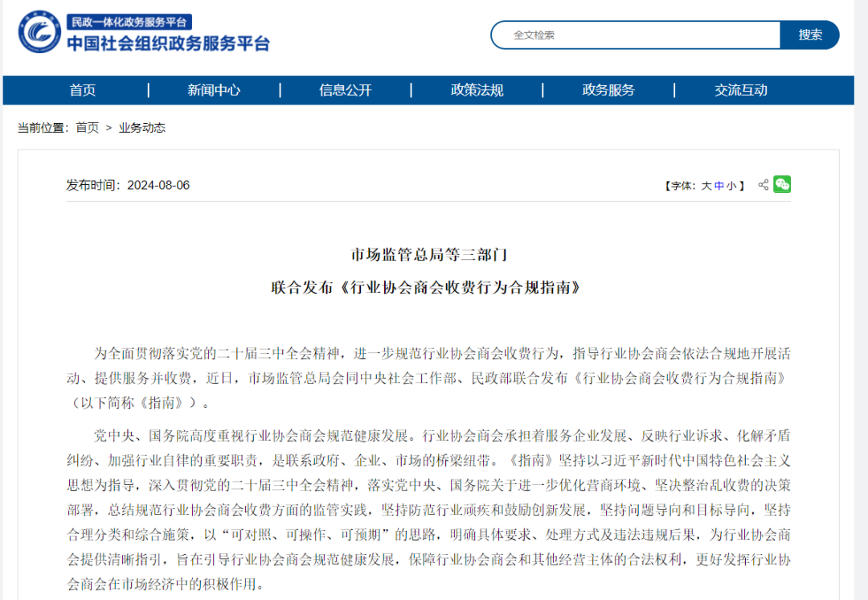
Task: Change the font size to 小 (small)
Action: pyautogui.click(x=731, y=186)
